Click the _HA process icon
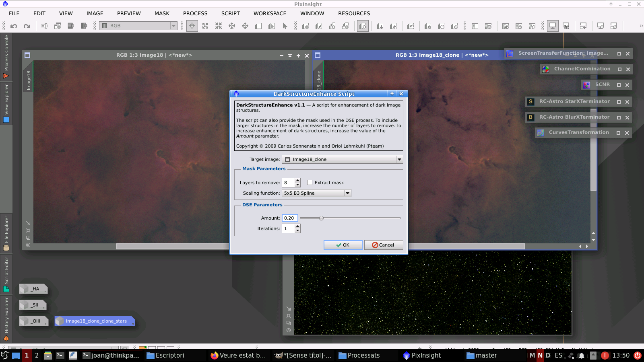 34,288
